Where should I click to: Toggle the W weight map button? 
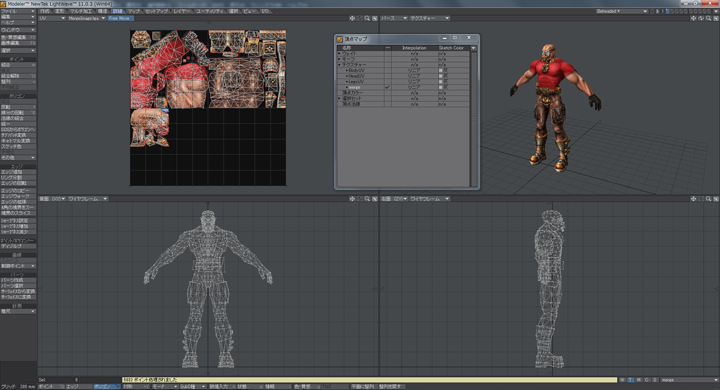pyautogui.click(x=623, y=380)
